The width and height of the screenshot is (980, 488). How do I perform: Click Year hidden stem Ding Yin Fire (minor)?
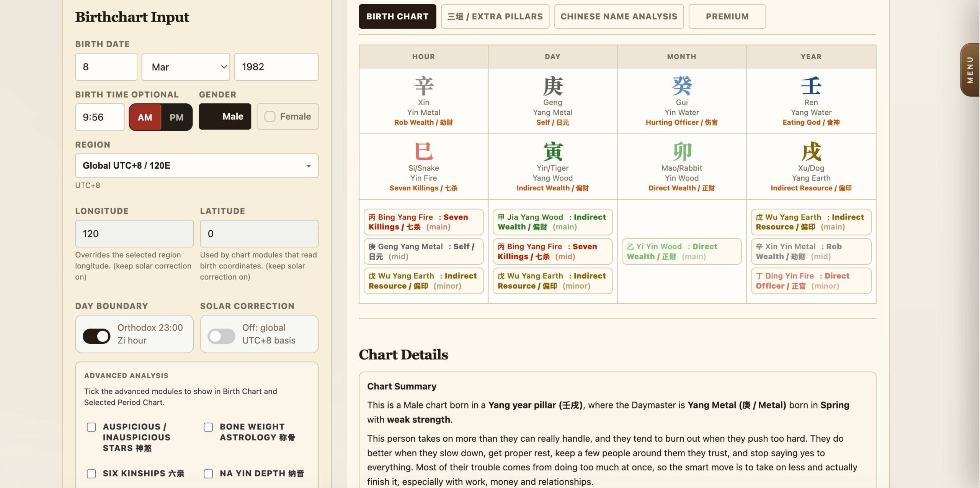pyautogui.click(x=811, y=281)
